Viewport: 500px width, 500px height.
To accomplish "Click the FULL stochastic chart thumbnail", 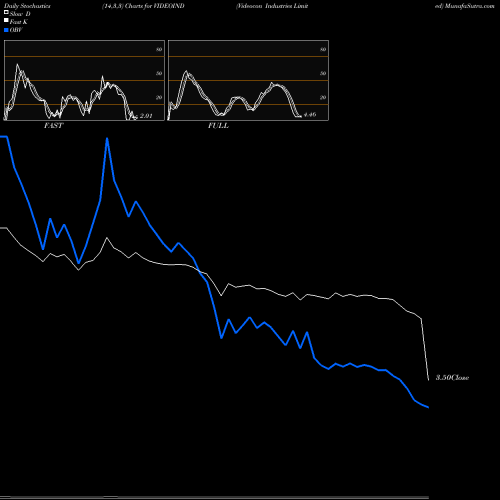I will click(x=248, y=80).
